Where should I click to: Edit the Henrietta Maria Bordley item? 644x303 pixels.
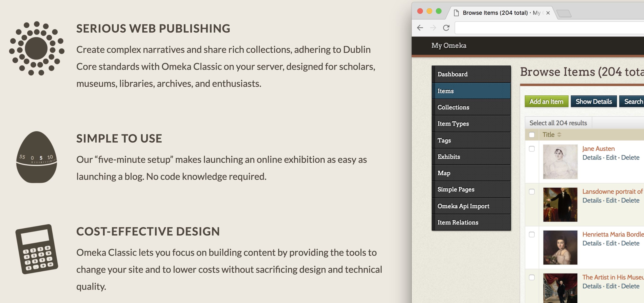(x=611, y=243)
